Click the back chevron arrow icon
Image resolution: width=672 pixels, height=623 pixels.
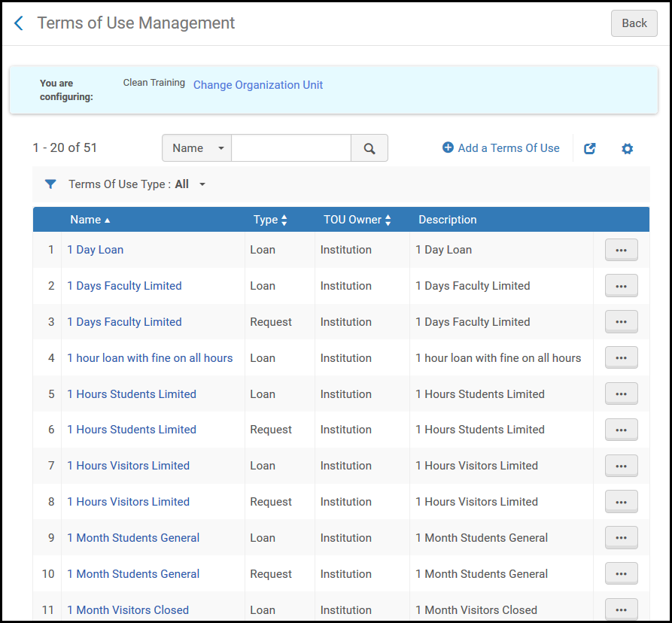[18, 23]
